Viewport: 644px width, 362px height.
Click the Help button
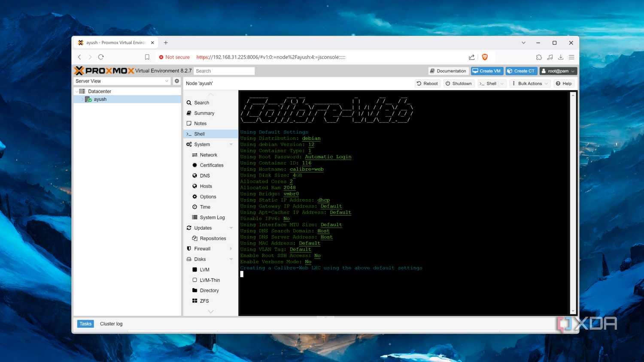564,84
